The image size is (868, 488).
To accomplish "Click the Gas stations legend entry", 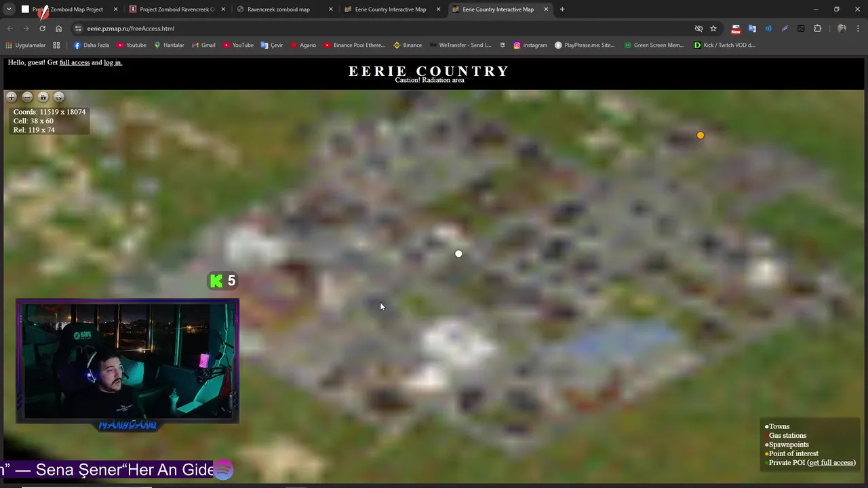I will [785, 436].
